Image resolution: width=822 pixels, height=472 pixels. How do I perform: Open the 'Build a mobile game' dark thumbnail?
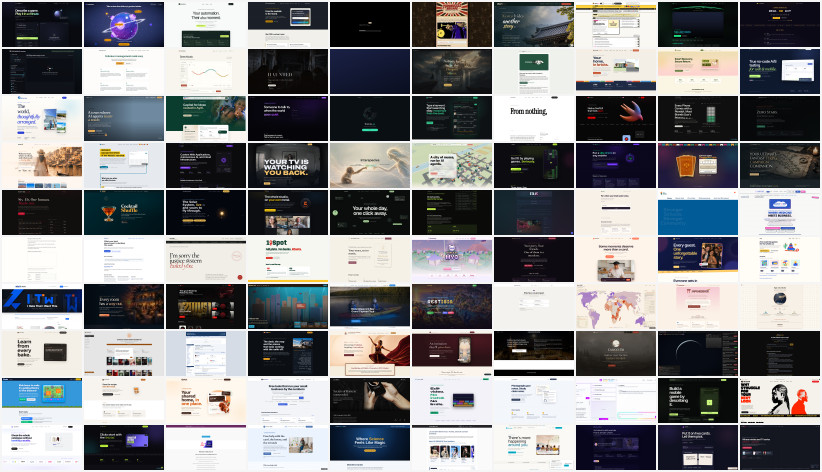pos(698,401)
